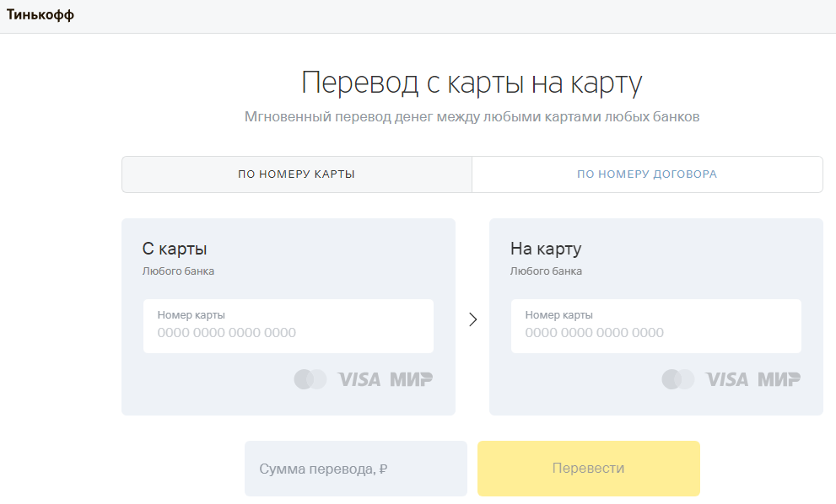
Task: Click МИР logo in С карты panel
Action: (x=411, y=379)
